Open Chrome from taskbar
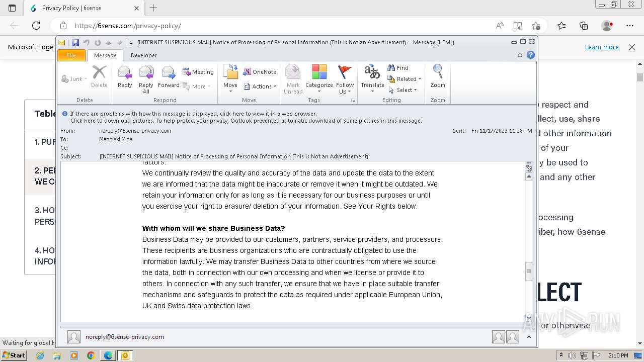This screenshot has height=362, width=644. point(91,355)
